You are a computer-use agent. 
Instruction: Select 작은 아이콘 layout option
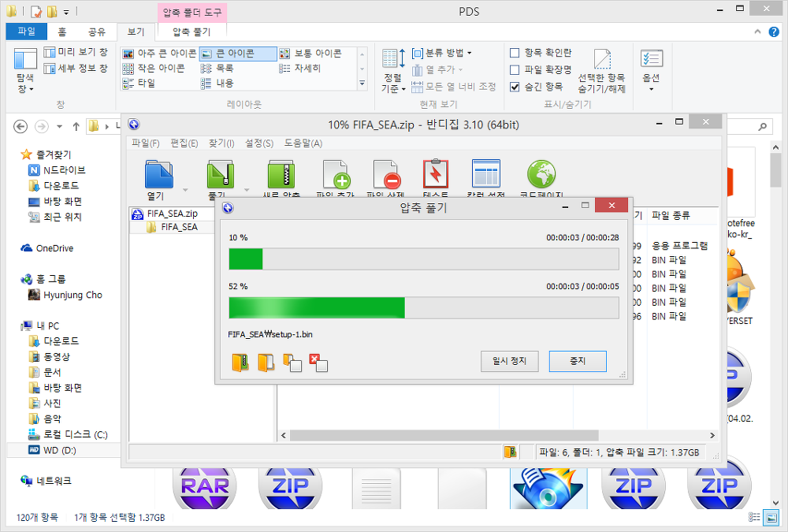coord(154,68)
